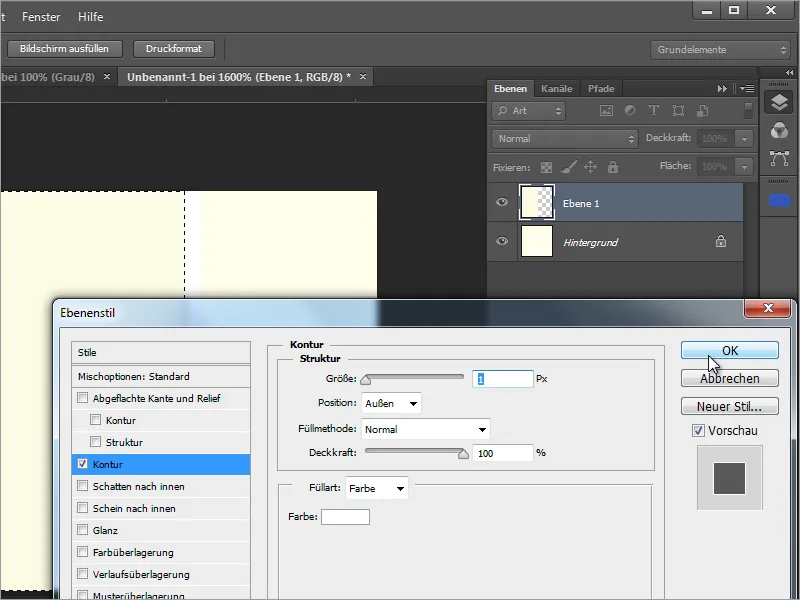Click the pixel layer filter icon
Image resolution: width=800 pixels, height=600 pixels.
point(606,111)
